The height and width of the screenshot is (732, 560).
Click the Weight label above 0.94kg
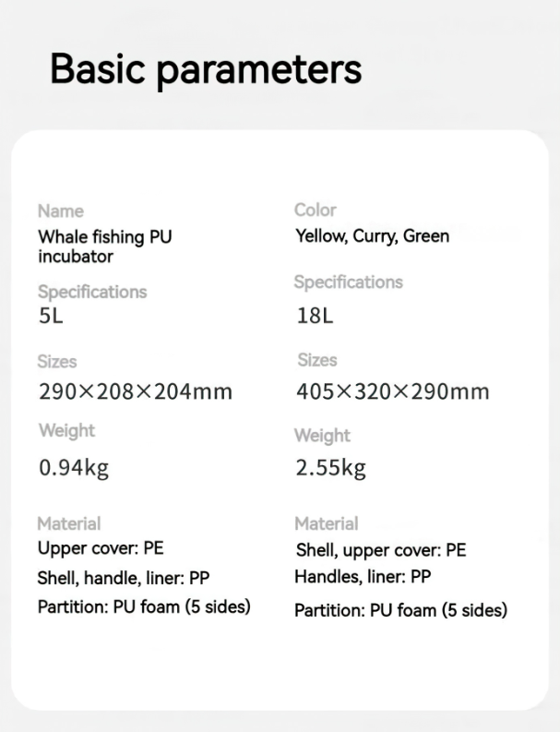pos(66,430)
